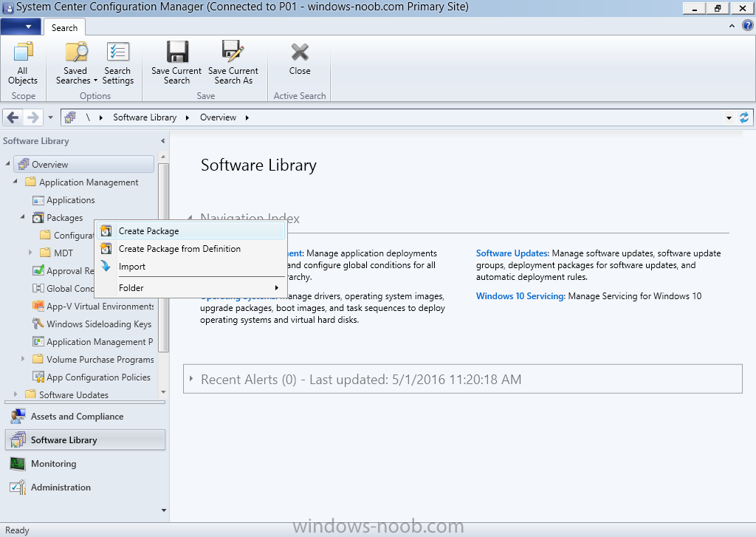Expand the Recent Alerts section
The image size is (756, 537).
(191, 379)
